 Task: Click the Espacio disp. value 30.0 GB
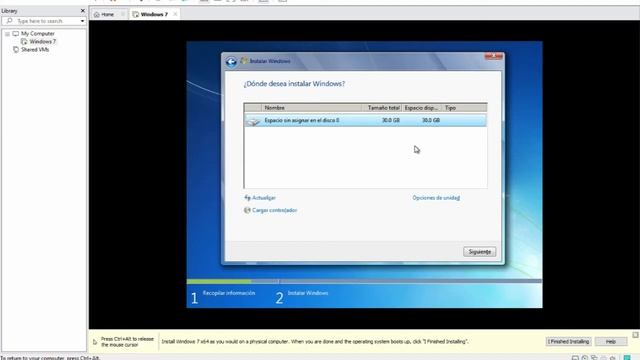tap(431, 120)
